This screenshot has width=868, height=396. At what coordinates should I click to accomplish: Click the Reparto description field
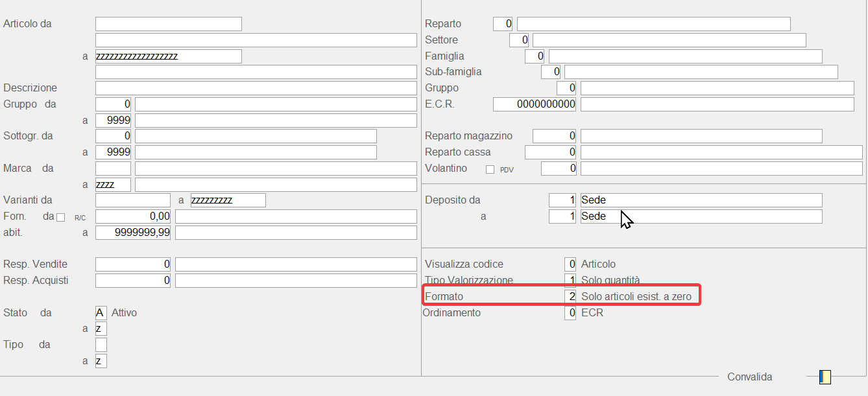click(x=654, y=24)
